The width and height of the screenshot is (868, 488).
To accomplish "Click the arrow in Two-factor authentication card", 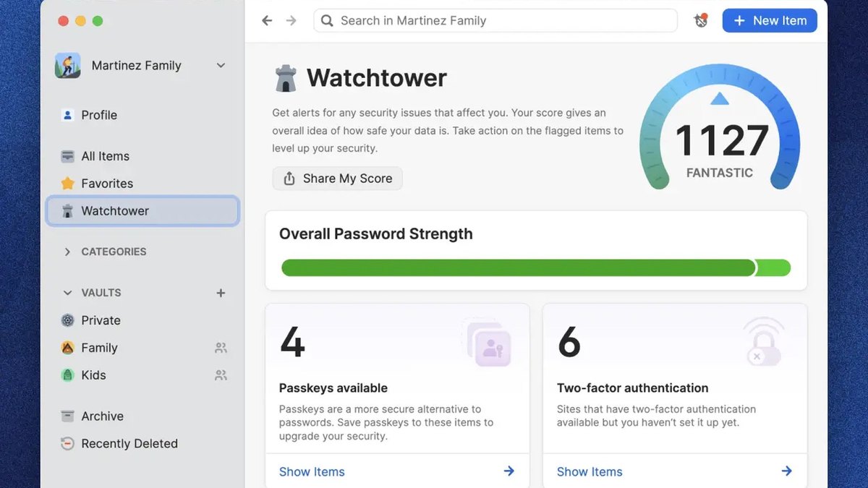I will pos(787,471).
